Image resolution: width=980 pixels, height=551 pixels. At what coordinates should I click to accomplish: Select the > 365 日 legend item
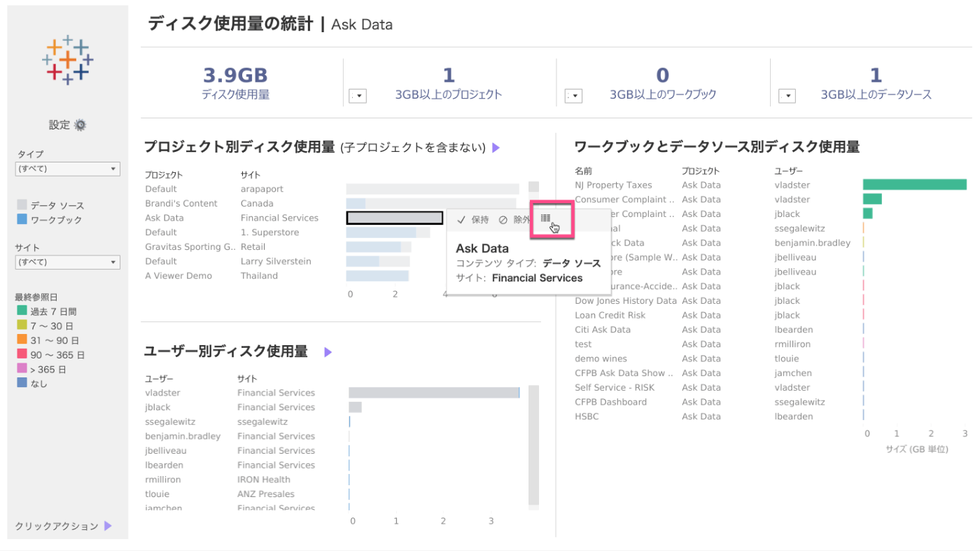click(x=42, y=369)
